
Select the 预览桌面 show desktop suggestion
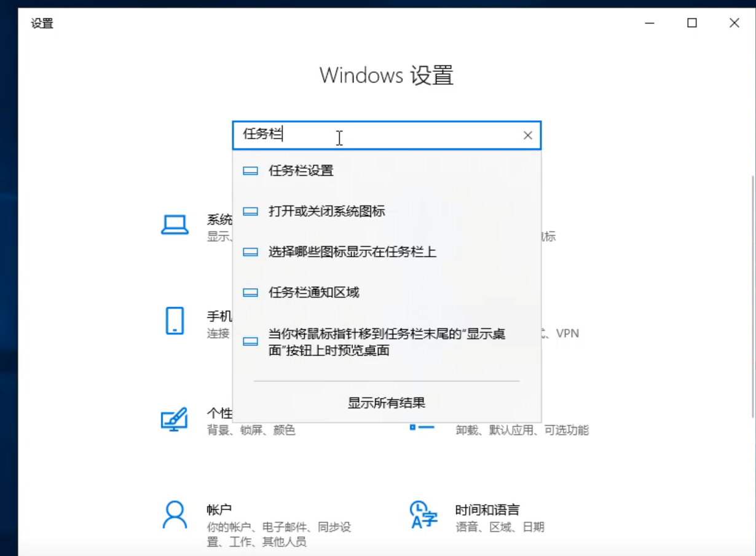pyautogui.click(x=387, y=342)
